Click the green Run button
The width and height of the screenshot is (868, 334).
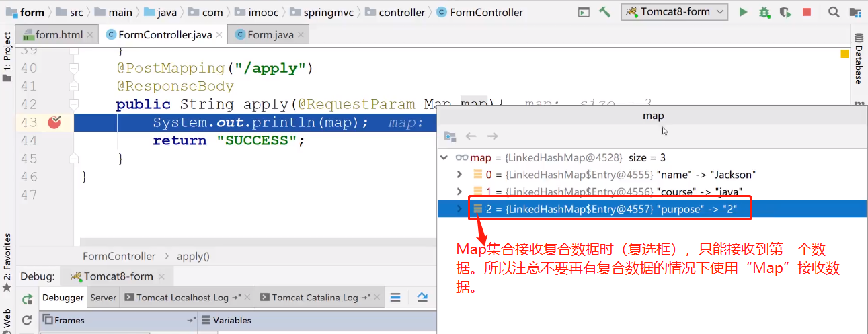(x=743, y=12)
